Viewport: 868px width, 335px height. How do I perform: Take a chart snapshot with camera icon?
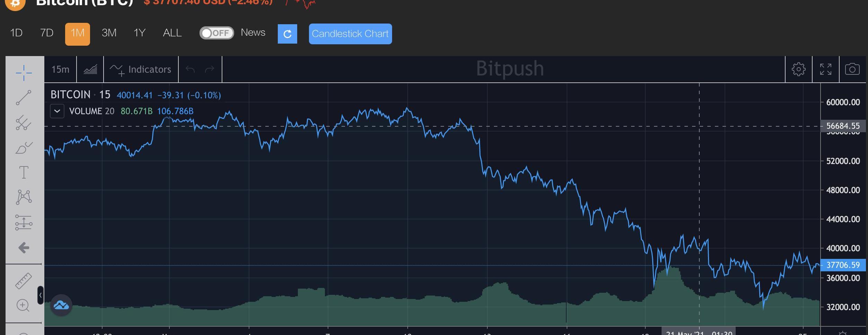pyautogui.click(x=852, y=69)
